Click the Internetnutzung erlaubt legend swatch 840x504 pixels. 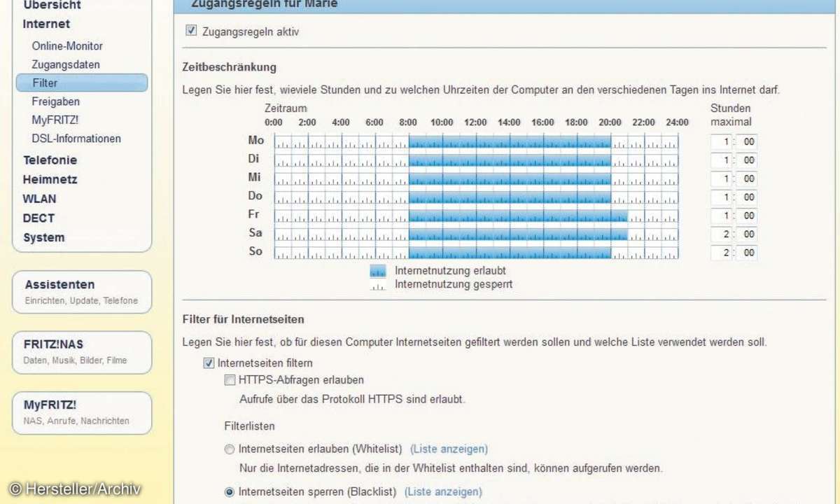tap(378, 271)
